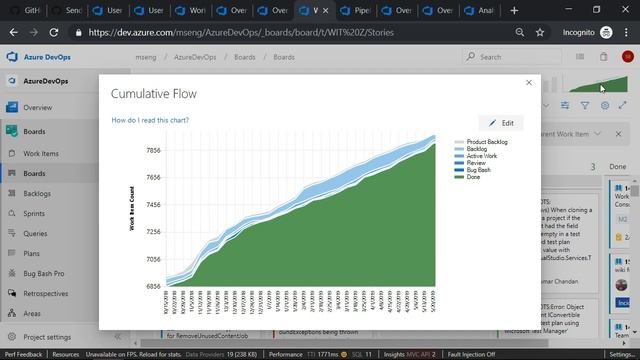
Task: Select the Boards hub icon in sidebar
Action: (x=12, y=131)
